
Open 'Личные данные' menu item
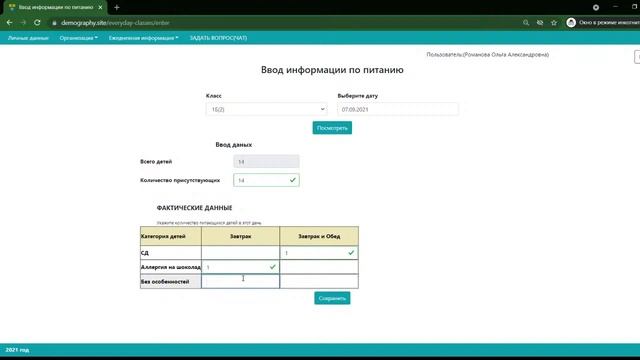28,38
